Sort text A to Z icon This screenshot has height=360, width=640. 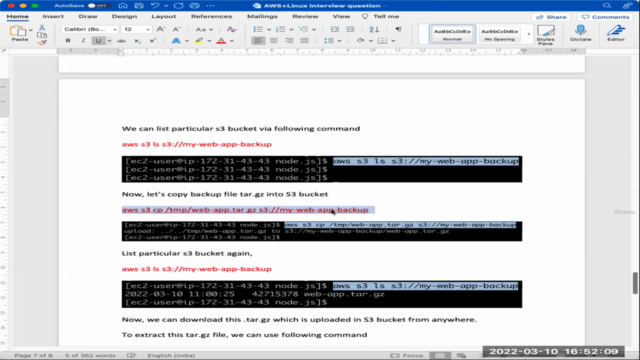click(x=374, y=29)
